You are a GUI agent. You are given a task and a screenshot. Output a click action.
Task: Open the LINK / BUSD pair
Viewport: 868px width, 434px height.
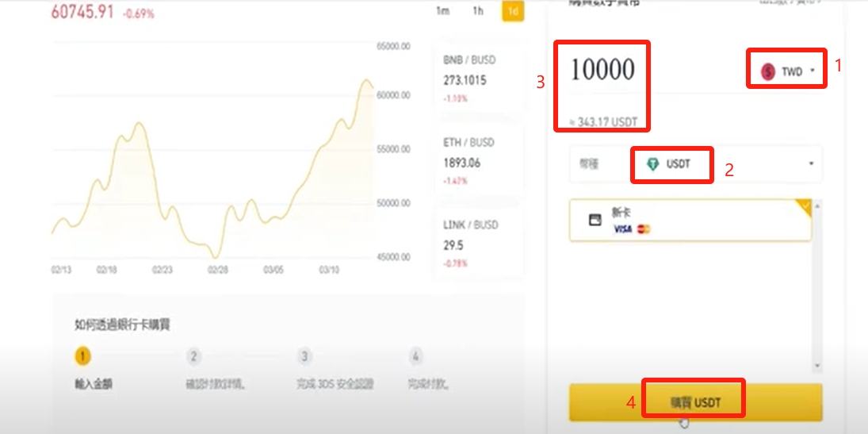(x=477, y=244)
